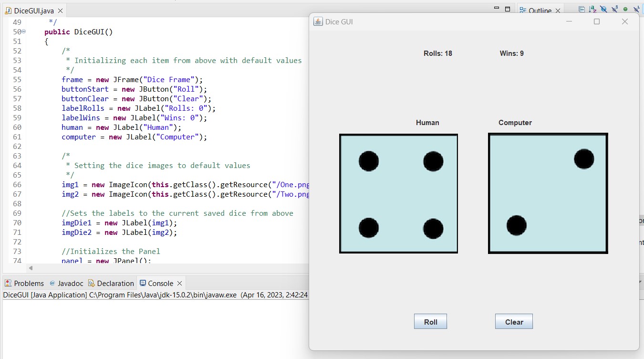Click the Problems tab icon
644x359 pixels.
pos(8,283)
